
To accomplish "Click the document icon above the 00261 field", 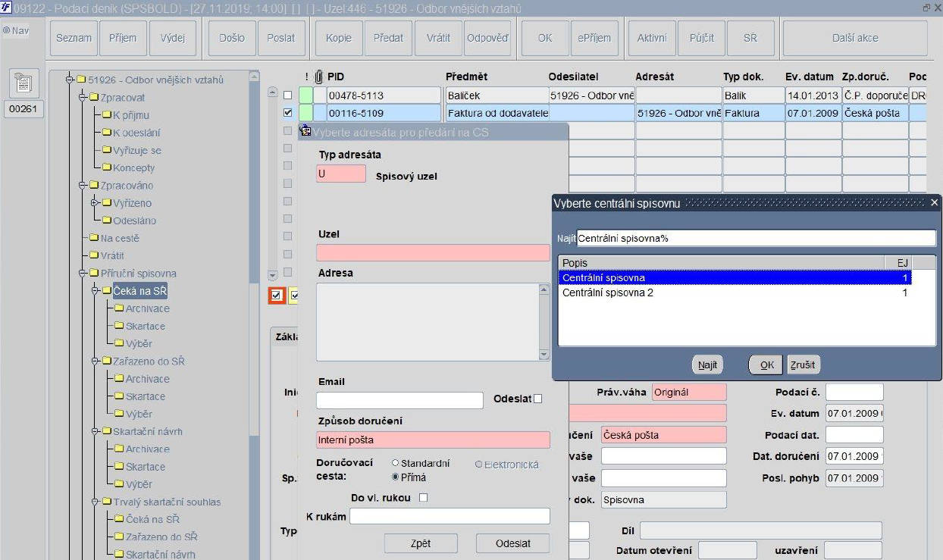I will 23,83.
